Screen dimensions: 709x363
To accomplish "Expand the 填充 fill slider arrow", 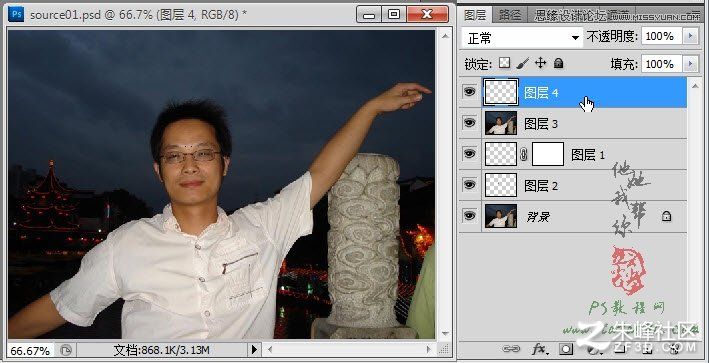I will point(690,64).
